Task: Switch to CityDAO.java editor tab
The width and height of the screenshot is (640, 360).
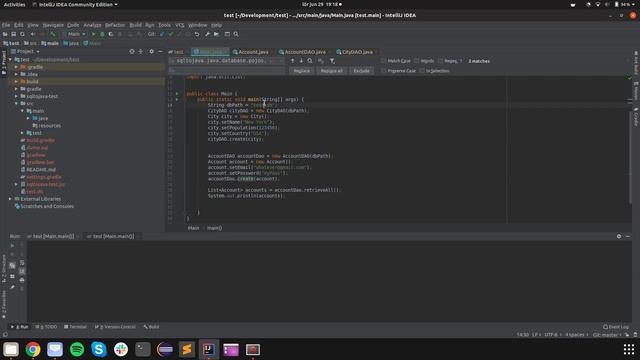Action: [x=357, y=52]
